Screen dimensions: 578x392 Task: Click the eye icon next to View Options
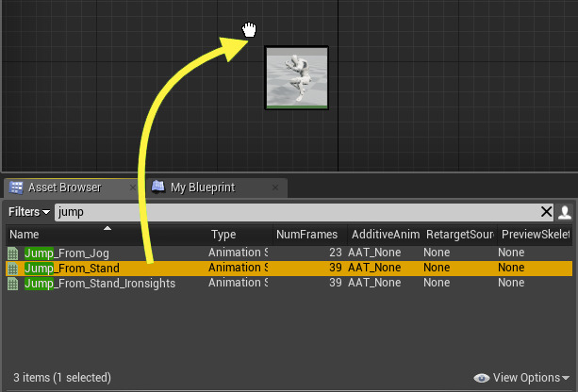(482, 378)
